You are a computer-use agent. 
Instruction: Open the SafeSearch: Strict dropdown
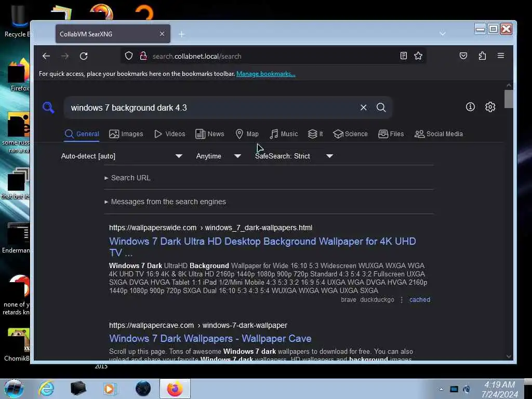tap(294, 156)
